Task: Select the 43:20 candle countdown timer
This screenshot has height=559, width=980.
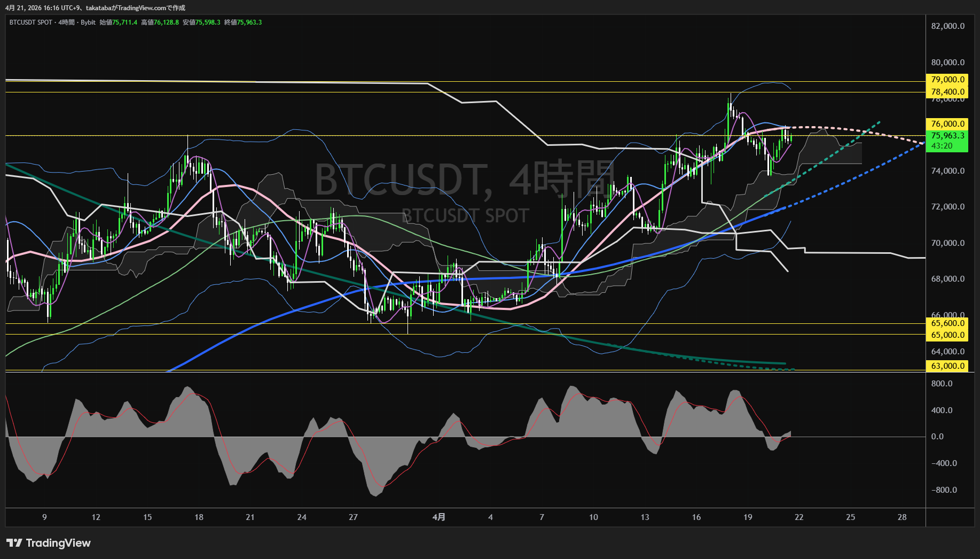Action: point(942,146)
